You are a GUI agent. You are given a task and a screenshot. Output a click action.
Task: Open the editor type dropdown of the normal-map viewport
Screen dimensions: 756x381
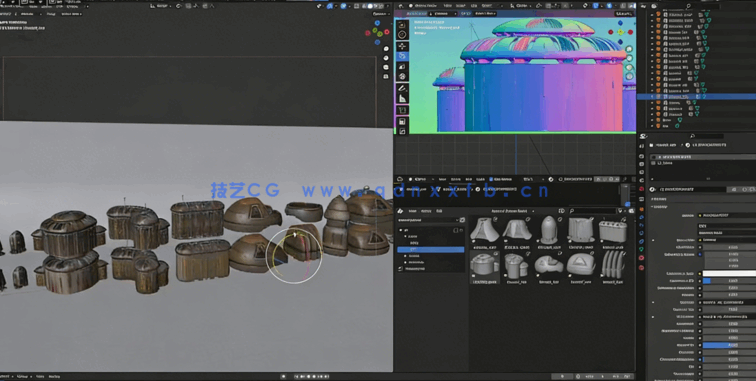point(401,6)
